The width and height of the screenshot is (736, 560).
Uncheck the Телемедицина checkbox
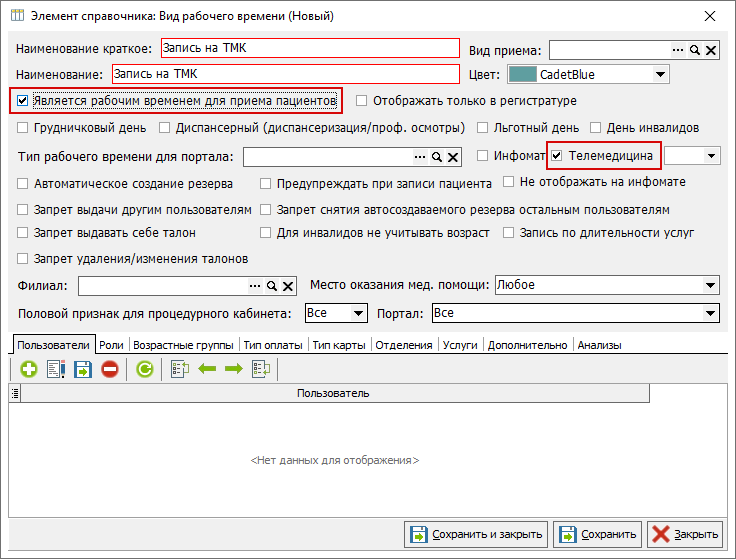point(558,156)
